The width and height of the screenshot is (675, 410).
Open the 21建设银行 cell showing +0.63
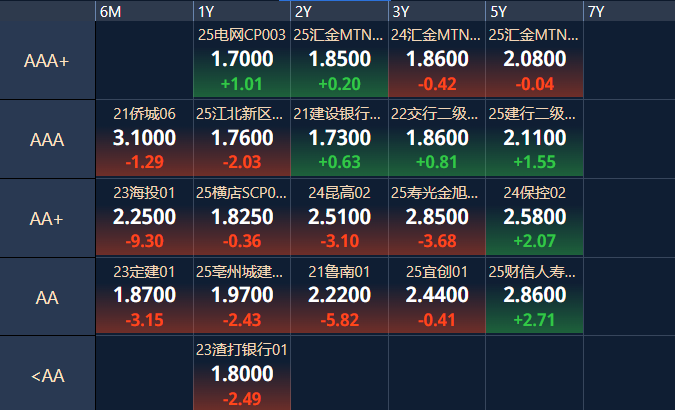click(339, 139)
